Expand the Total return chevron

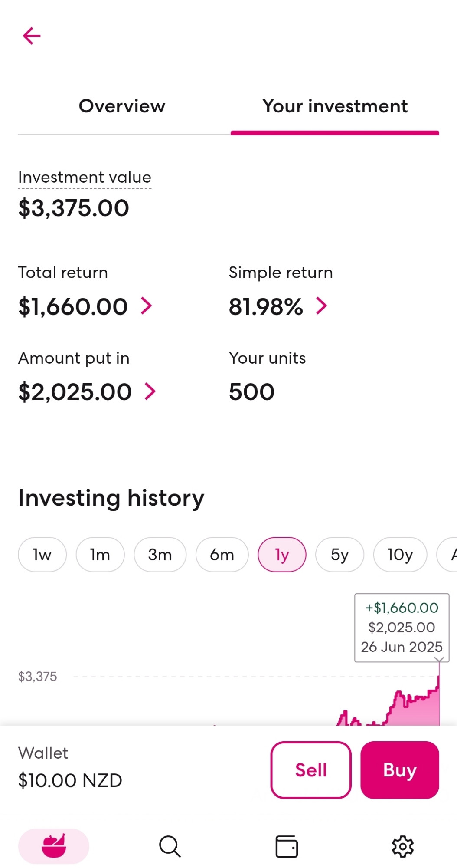[147, 306]
